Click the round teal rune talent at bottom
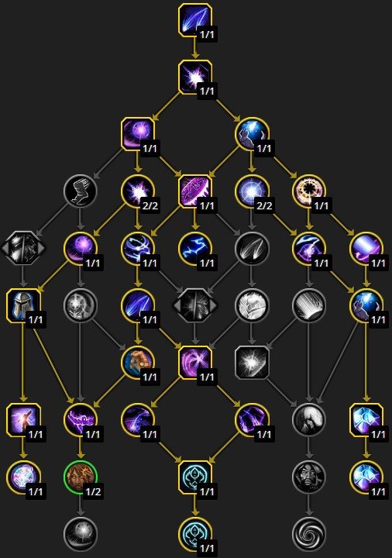This screenshot has width=392, height=558. 195,534
